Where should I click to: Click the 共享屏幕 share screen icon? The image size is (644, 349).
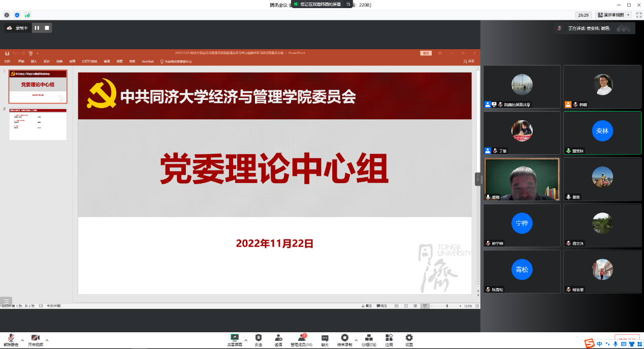[x=234, y=338]
